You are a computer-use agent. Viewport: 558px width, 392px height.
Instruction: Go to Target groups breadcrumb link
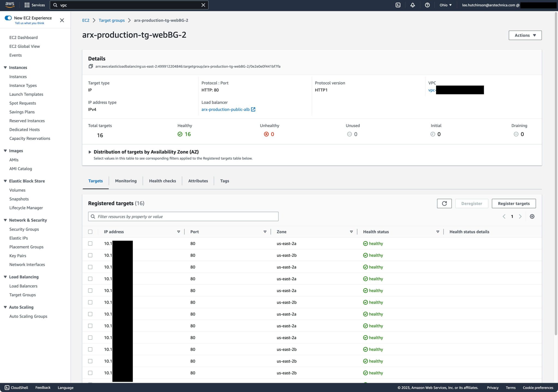(111, 20)
